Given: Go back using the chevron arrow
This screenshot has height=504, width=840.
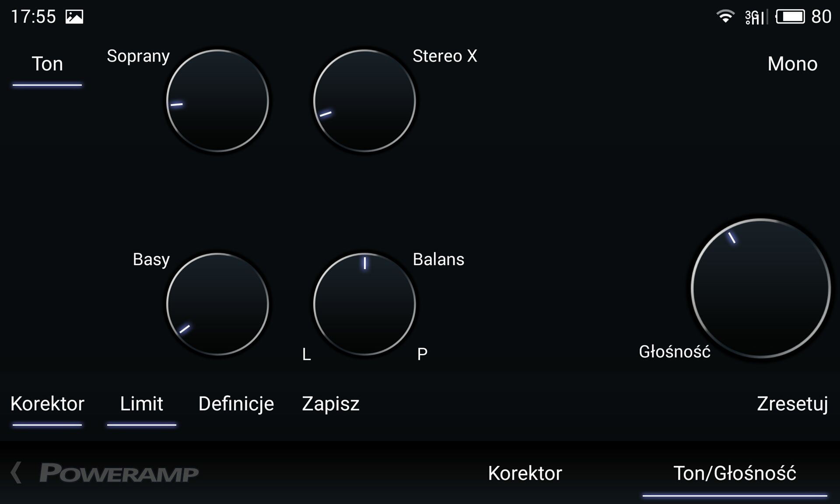Looking at the screenshot, I should [16, 473].
